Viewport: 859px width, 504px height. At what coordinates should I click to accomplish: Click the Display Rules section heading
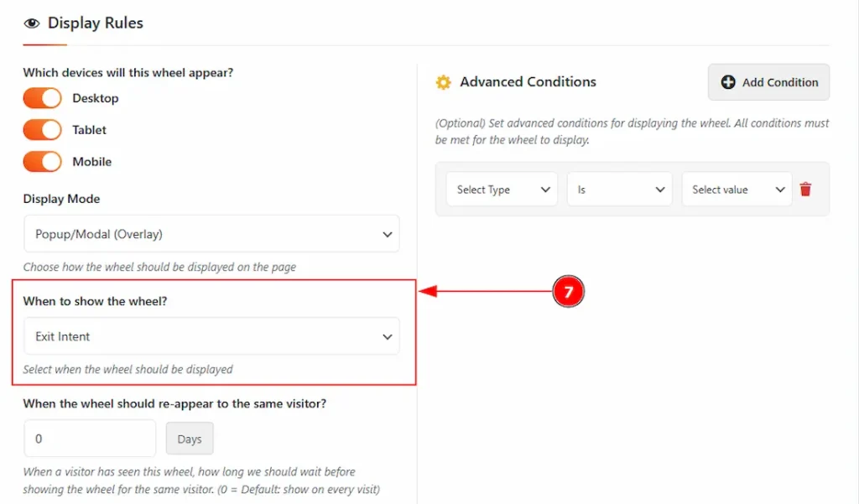pyautogui.click(x=95, y=23)
